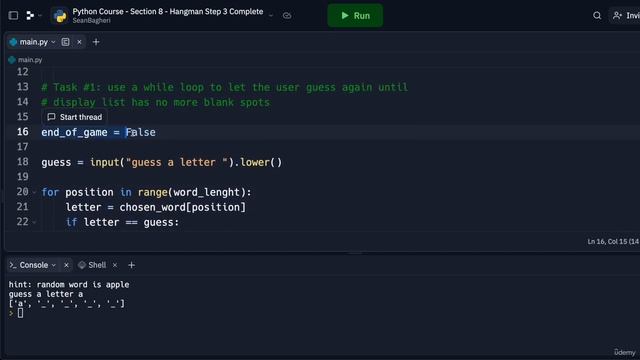The width and height of the screenshot is (640, 360).
Task: Click the cloud sync status icon
Action: (287, 16)
